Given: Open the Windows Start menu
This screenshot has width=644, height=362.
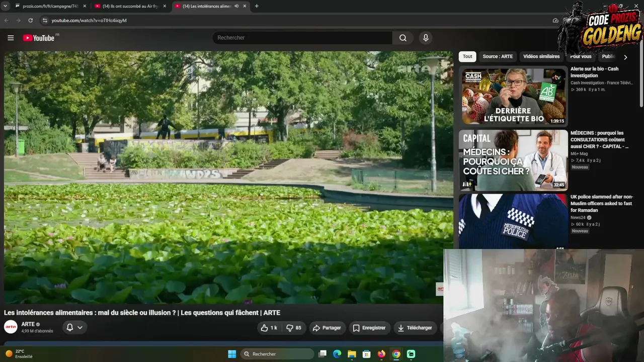Looking at the screenshot, I should point(232,354).
